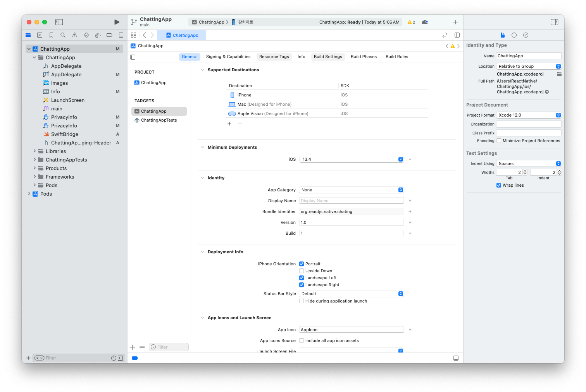Click the add editor split icon
The height and width of the screenshot is (392, 586).
coord(457,35)
